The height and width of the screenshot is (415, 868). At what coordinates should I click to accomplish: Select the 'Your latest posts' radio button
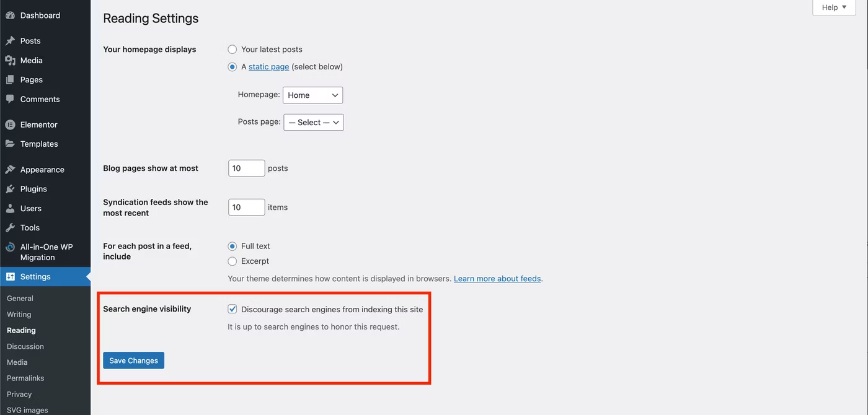coord(232,50)
